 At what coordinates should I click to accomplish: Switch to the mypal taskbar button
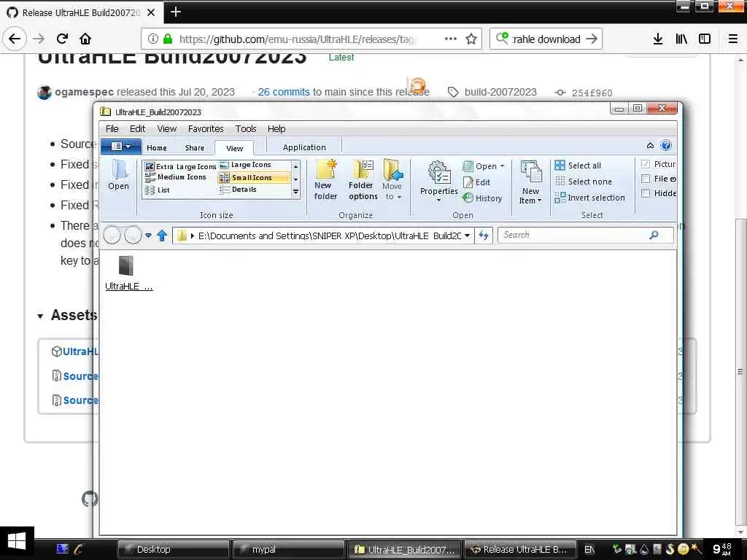coord(287,550)
